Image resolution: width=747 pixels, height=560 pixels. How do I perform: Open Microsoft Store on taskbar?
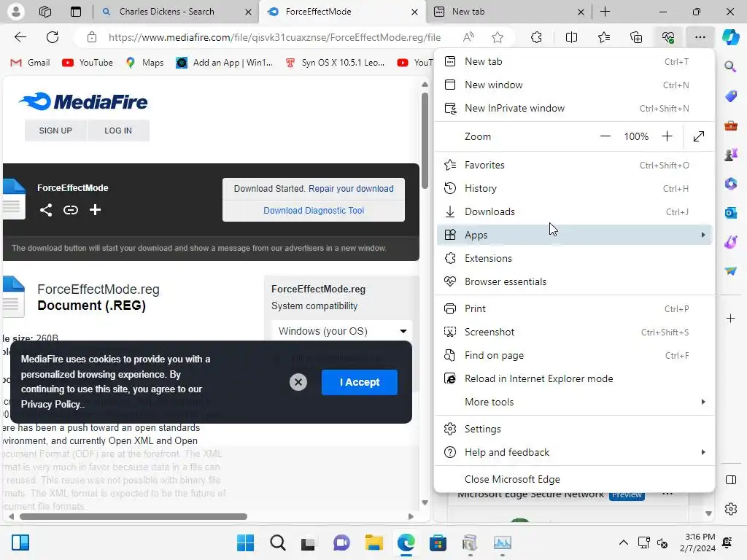[x=438, y=542]
